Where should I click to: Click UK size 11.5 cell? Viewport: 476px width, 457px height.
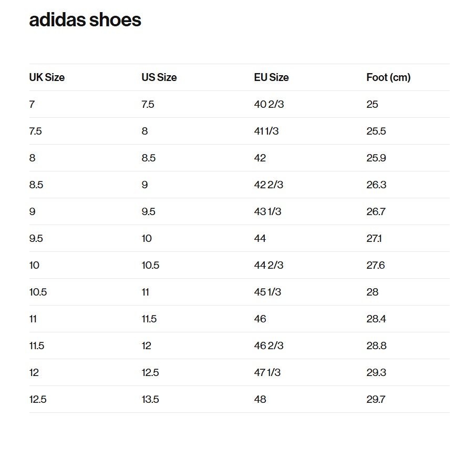37,346
